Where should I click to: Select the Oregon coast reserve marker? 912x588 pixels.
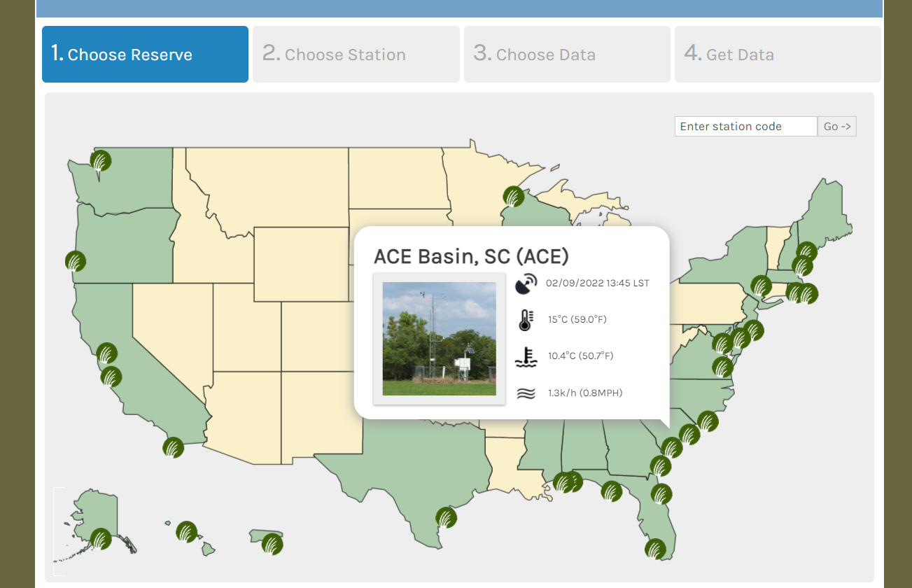click(75, 260)
